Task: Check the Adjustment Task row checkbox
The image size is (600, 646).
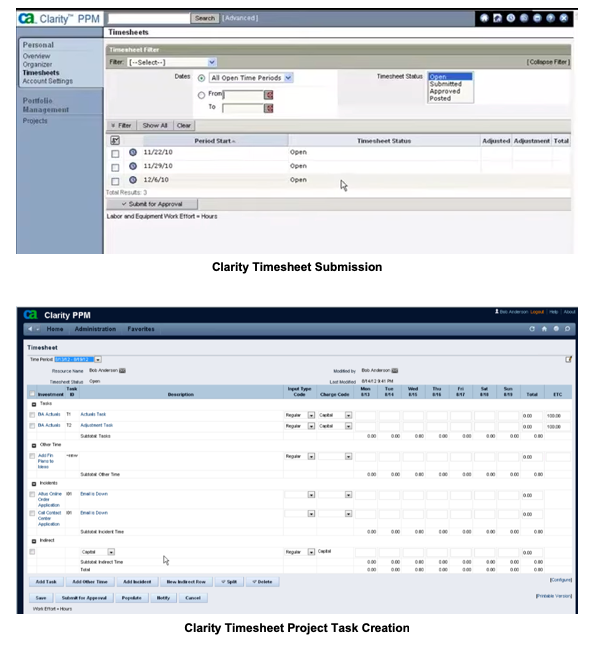Action: [32, 426]
